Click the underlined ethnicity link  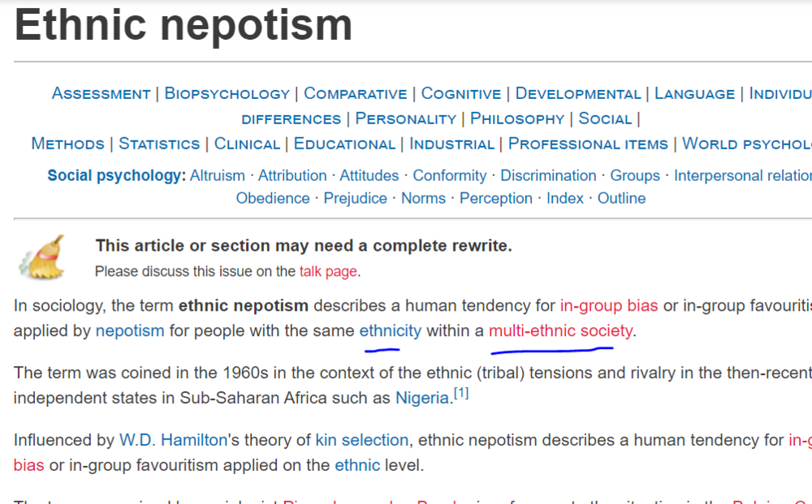click(390, 331)
